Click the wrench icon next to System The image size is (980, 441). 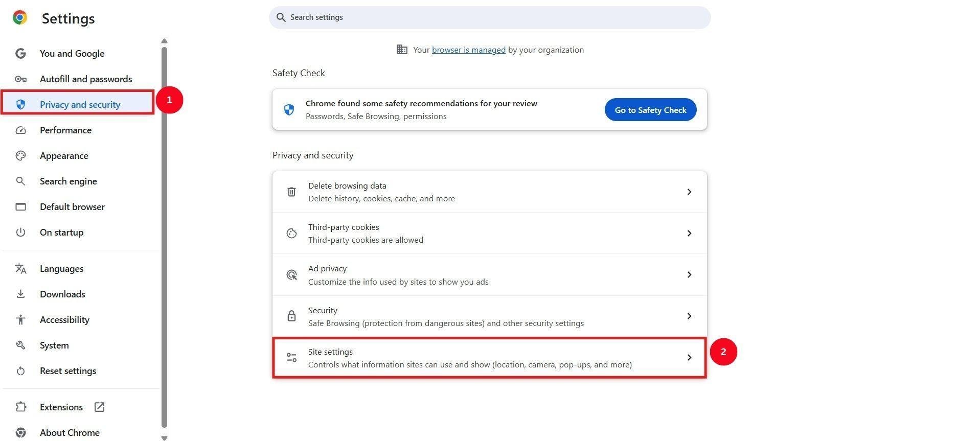pyautogui.click(x=20, y=345)
